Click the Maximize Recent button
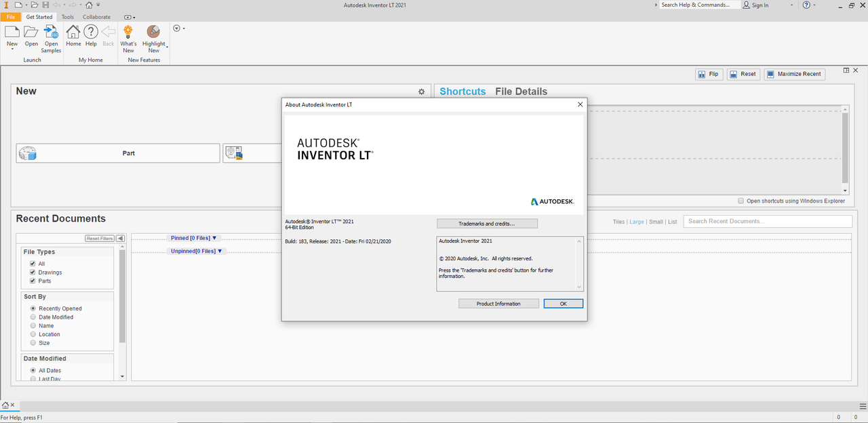Image resolution: width=868 pixels, height=423 pixels. coord(794,74)
